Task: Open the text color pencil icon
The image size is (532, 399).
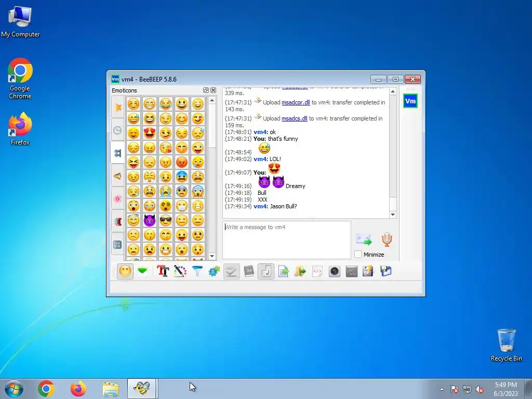Action: pyautogui.click(x=180, y=271)
